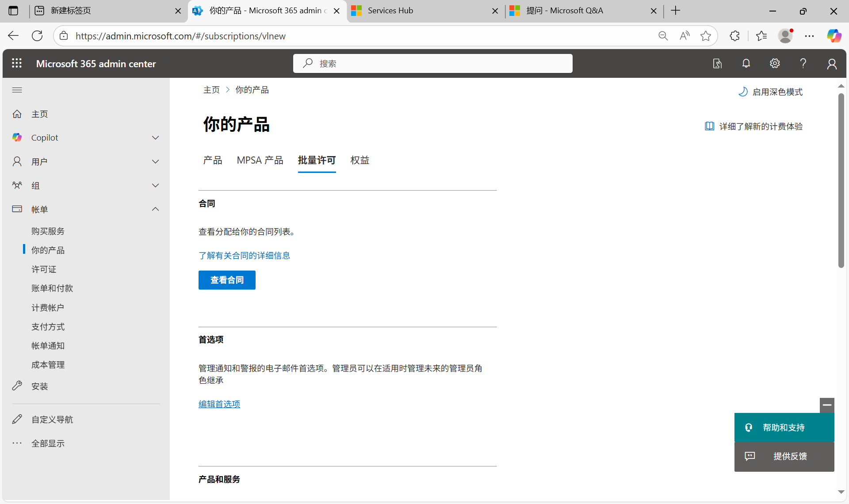The height and width of the screenshot is (504, 849).
Task: Click the Microsoft 365 admin center title
Action: (96, 64)
